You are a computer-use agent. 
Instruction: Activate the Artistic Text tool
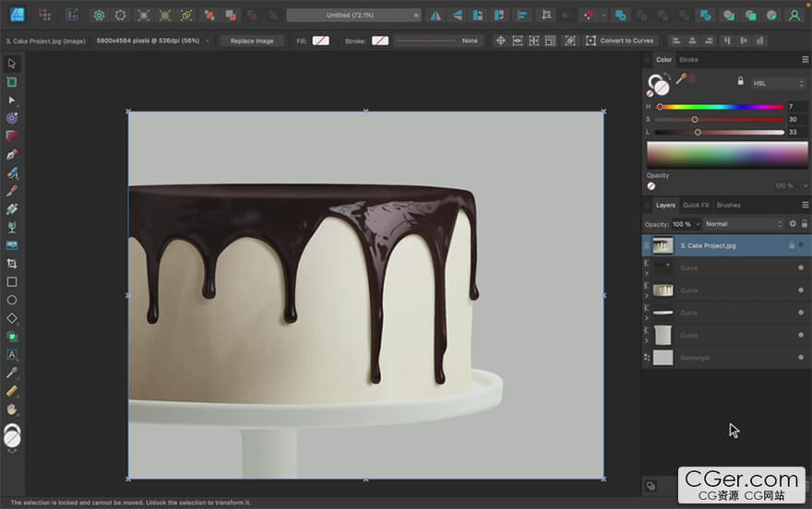point(12,354)
